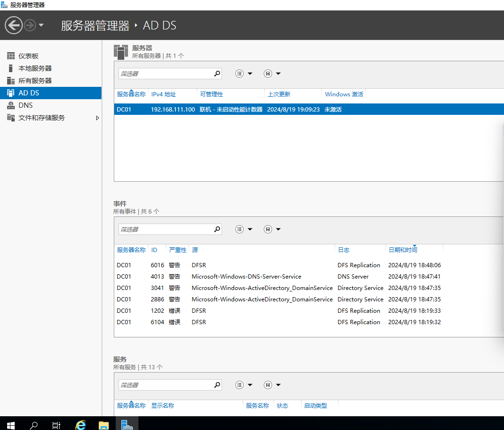Open navigation history dropdown beside forward arrow
The image size is (504, 430).
[41, 25]
